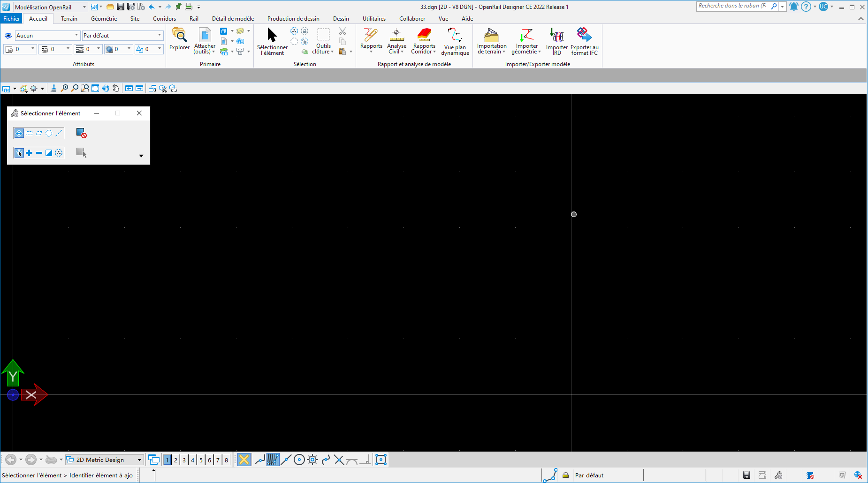Select the Rotate View tool
This screenshot has height=483, width=868.
[106, 88]
